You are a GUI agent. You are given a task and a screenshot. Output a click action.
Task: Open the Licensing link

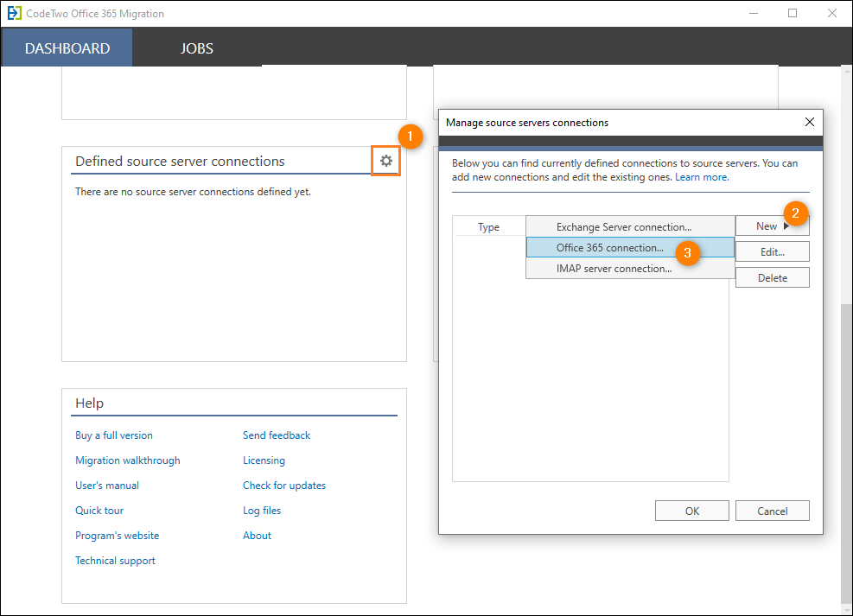coord(264,460)
